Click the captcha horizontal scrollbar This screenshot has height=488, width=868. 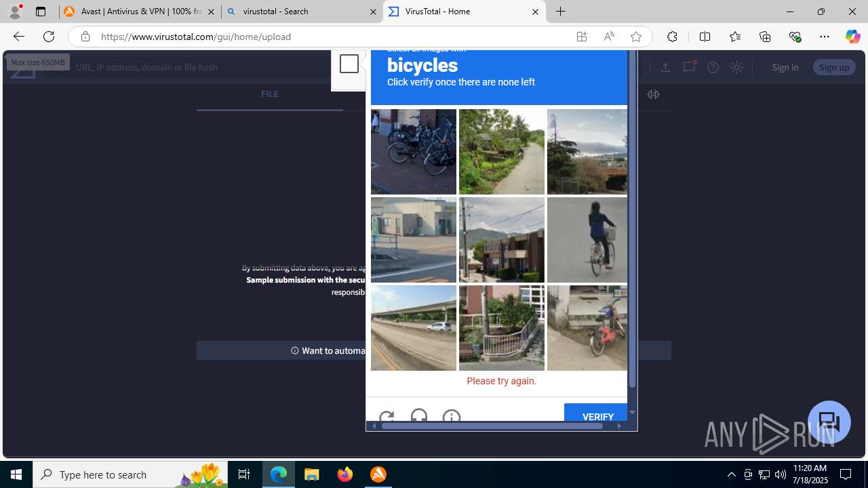[492, 426]
